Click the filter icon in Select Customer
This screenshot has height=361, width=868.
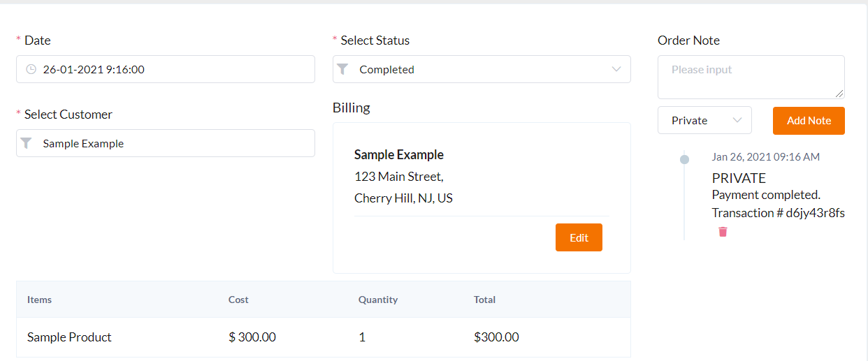click(x=26, y=143)
